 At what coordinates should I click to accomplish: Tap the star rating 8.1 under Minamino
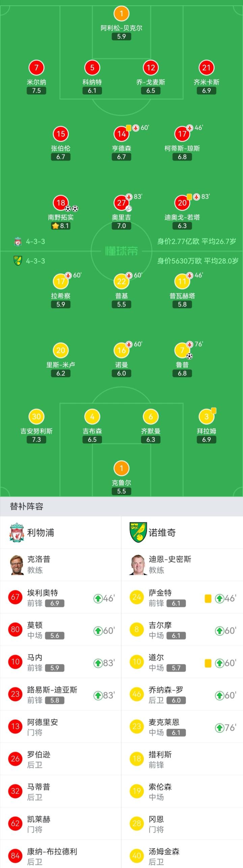[61, 226]
